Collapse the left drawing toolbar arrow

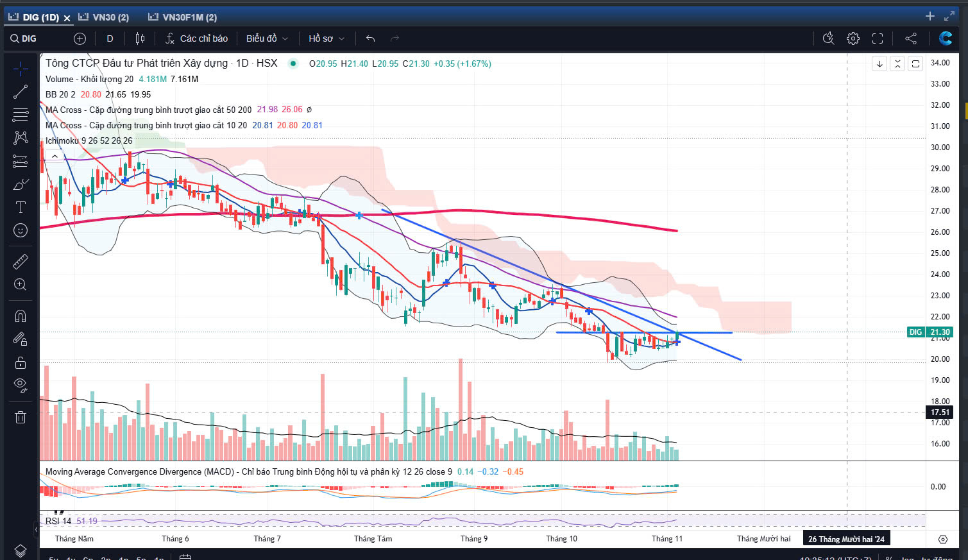36,530
